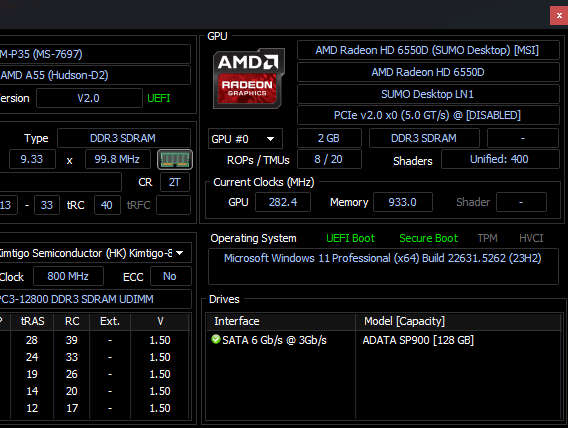Click the Unified: 400 shaders value
Screen dimensions: 568x428
click(x=500, y=159)
